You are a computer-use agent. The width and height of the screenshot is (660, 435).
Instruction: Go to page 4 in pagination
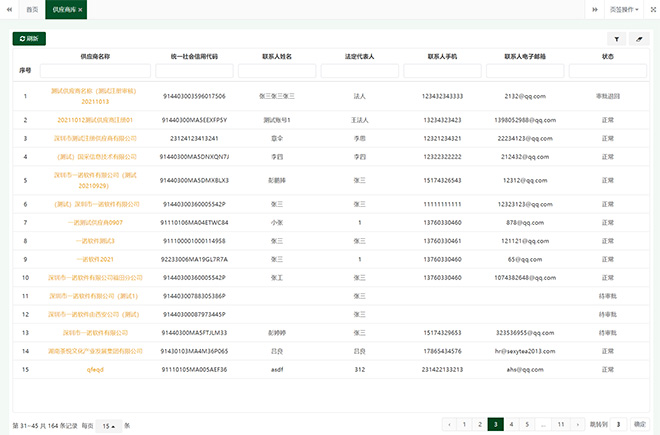511,424
